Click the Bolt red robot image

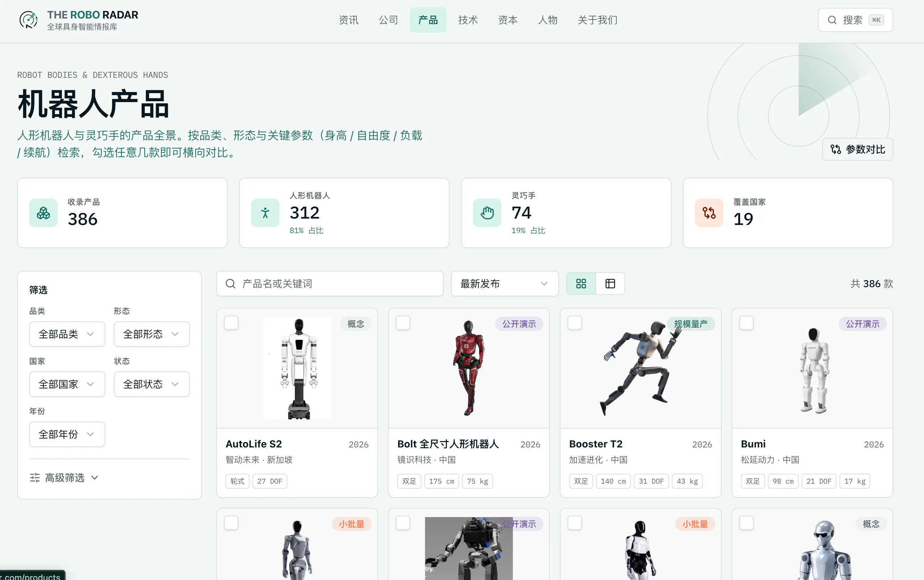pyautogui.click(x=468, y=368)
